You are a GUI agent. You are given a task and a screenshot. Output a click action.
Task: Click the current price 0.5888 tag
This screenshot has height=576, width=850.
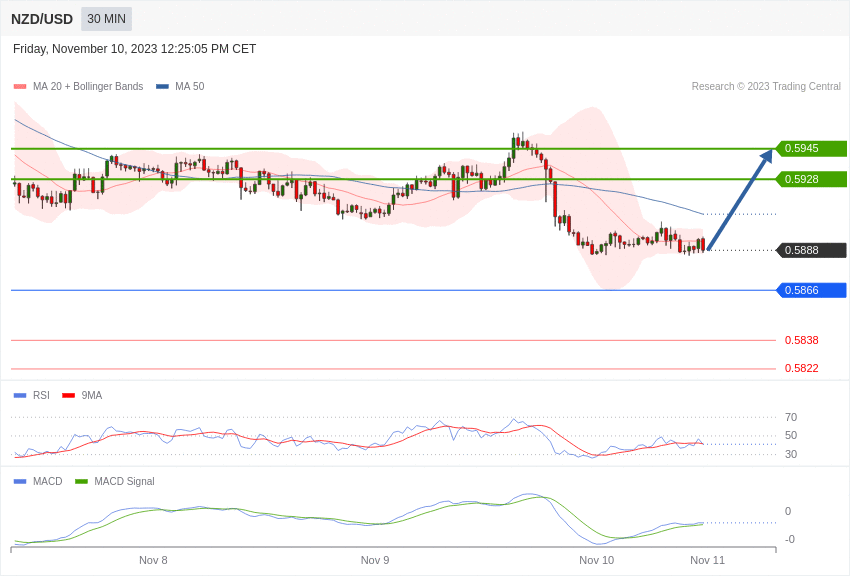[811, 250]
